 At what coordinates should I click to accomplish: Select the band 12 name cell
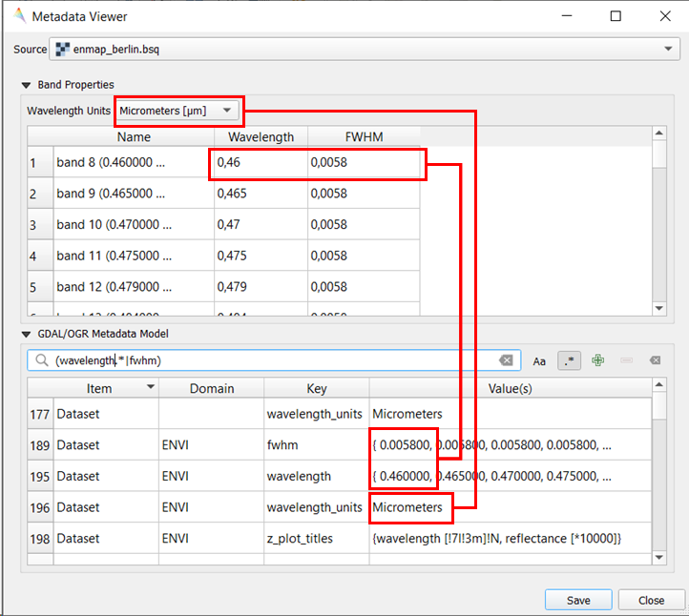134,287
